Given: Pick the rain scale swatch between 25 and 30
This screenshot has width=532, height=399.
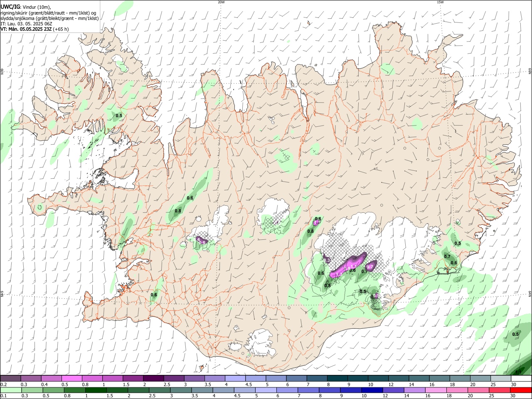Looking at the screenshot, I should click(x=500, y=390).
